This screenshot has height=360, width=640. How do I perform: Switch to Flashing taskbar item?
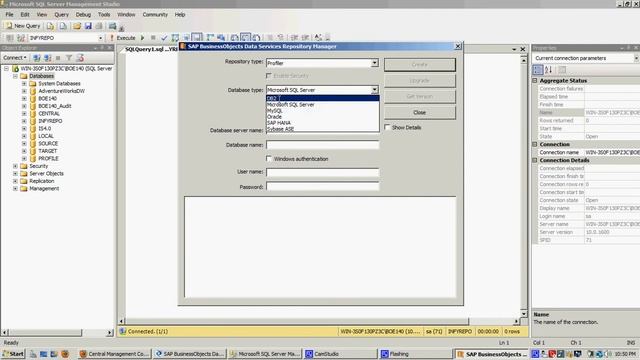coord(416,354)
